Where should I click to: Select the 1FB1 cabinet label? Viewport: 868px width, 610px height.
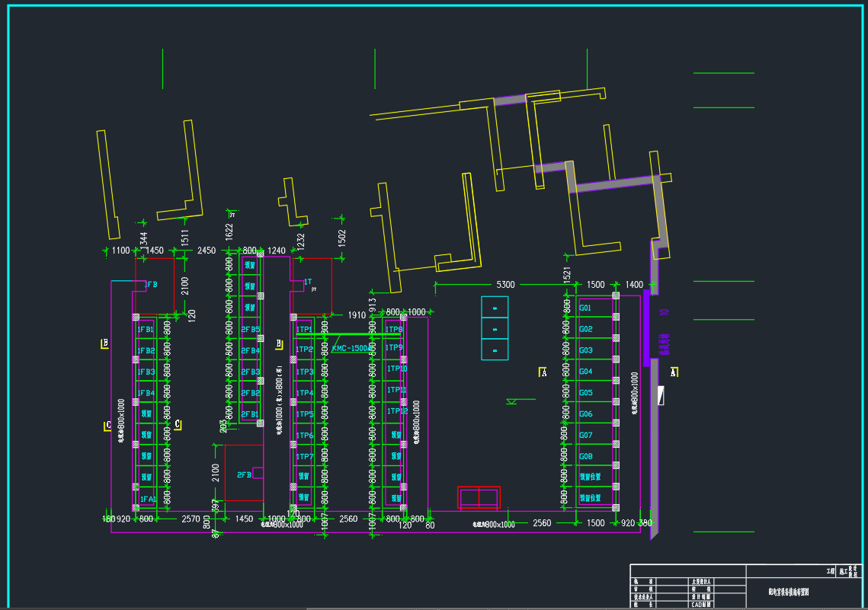point(146,330)
